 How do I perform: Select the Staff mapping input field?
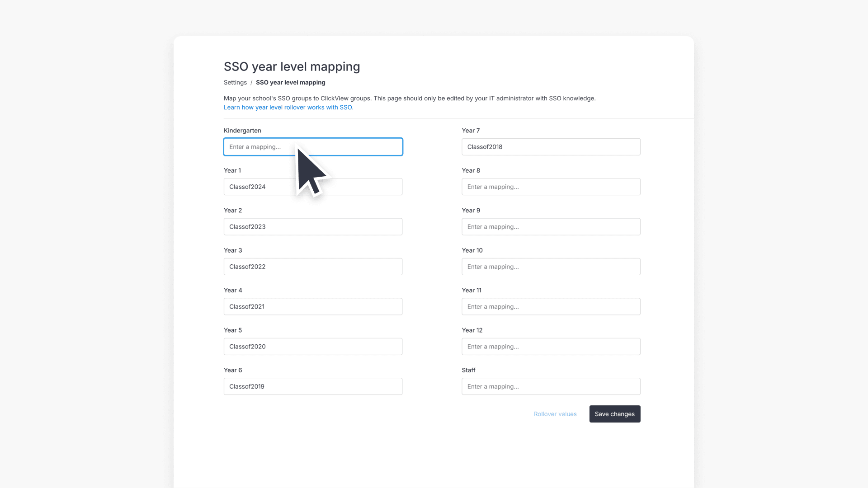[551, 386]
